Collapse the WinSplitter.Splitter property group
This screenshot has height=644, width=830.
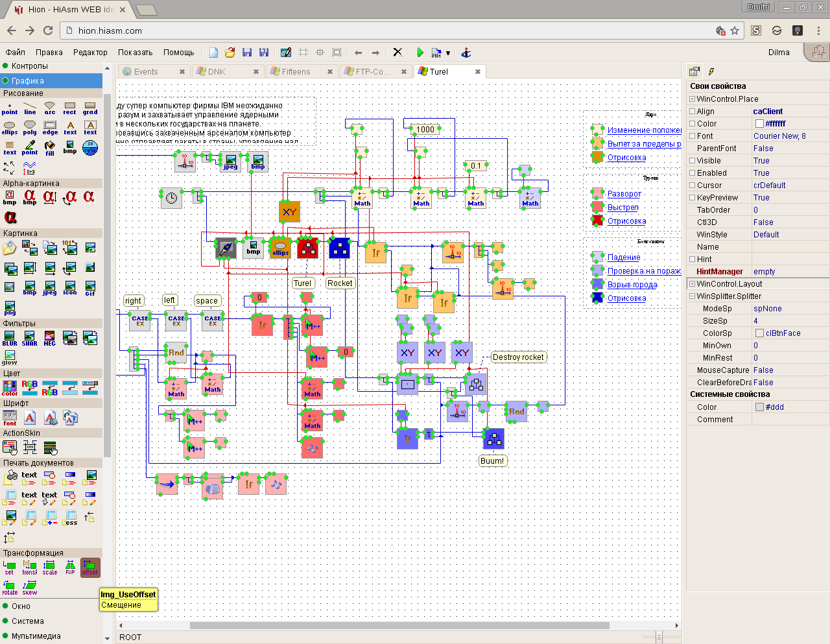(x=693, y=296)
